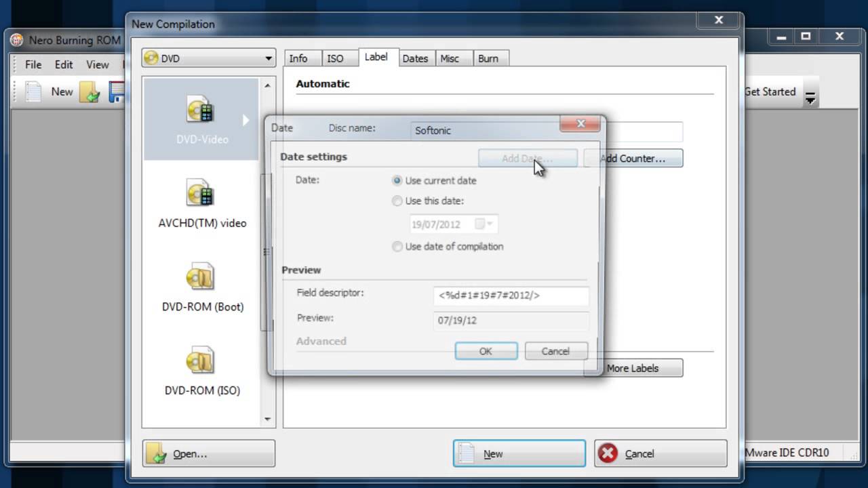Click Get Started in Nero toolbar
868x488 pixels.
770,91
